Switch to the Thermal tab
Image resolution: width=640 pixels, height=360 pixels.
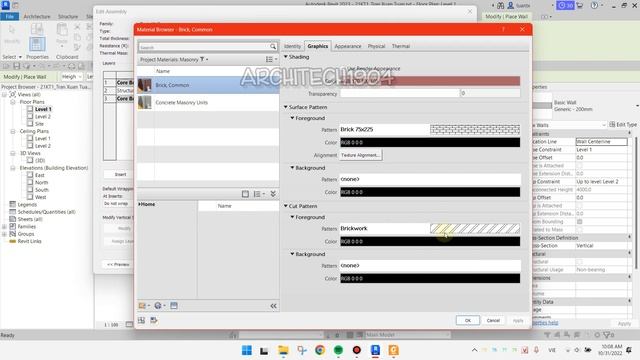click(401, 46)
